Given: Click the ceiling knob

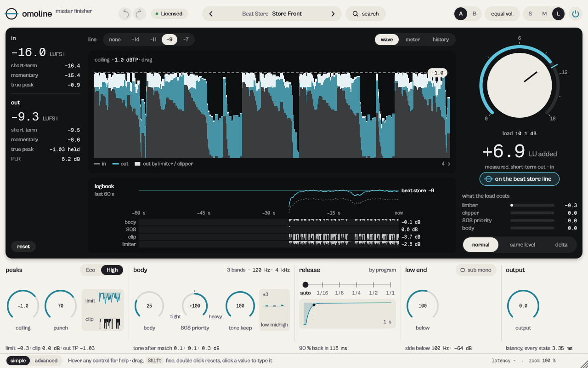Looking at the screenshot, I should [23, 306].
